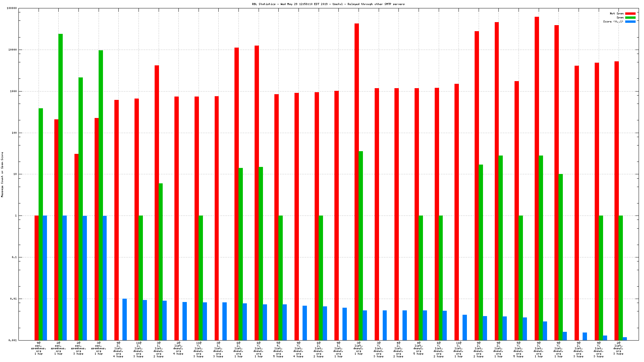Click the "Not Spam" legend label text
Viewport: 644px width, 362px height.
(x=616, y=14)
